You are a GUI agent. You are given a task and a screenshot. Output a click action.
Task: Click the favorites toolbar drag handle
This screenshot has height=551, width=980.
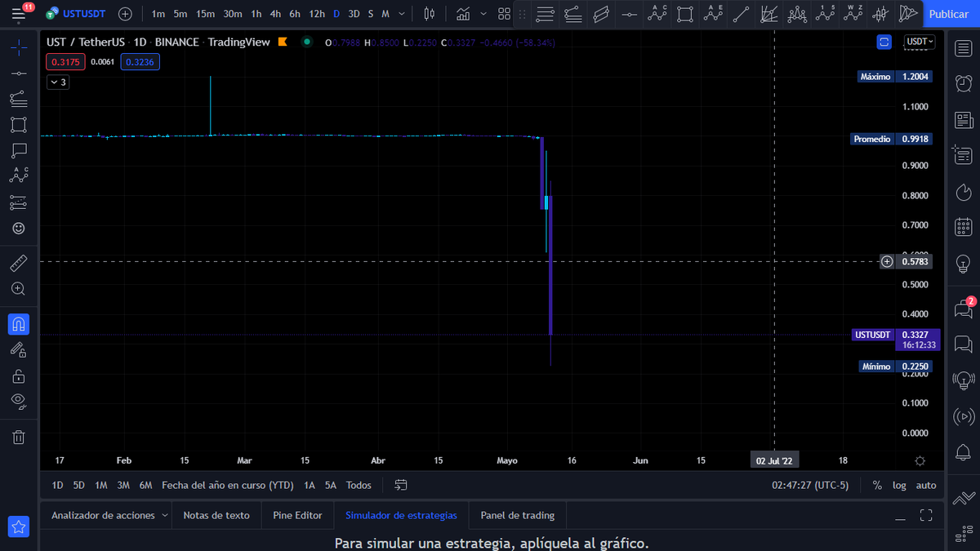523,14
